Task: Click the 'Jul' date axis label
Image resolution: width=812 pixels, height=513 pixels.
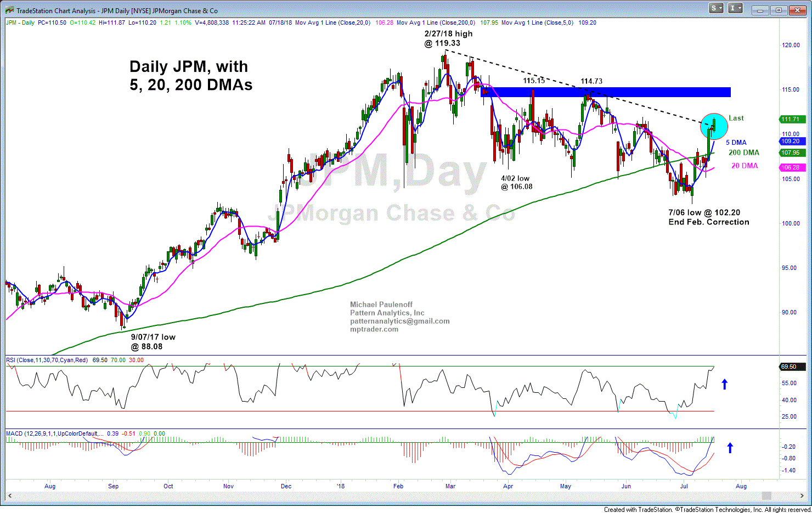Action: [684, 486]
